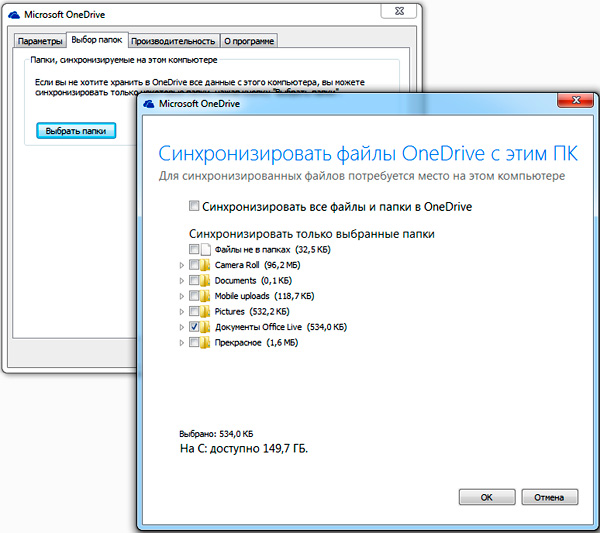Click the Camera Roll folder icon

click(x=206, y=265)
